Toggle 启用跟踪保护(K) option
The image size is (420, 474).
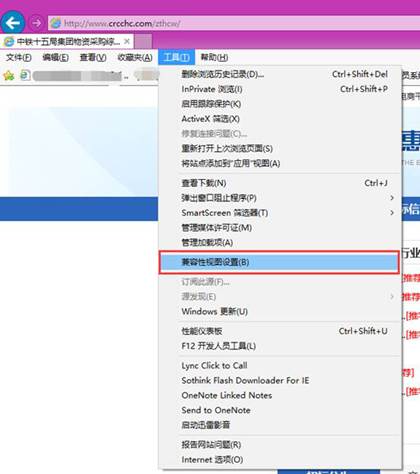tap(279, 104)
